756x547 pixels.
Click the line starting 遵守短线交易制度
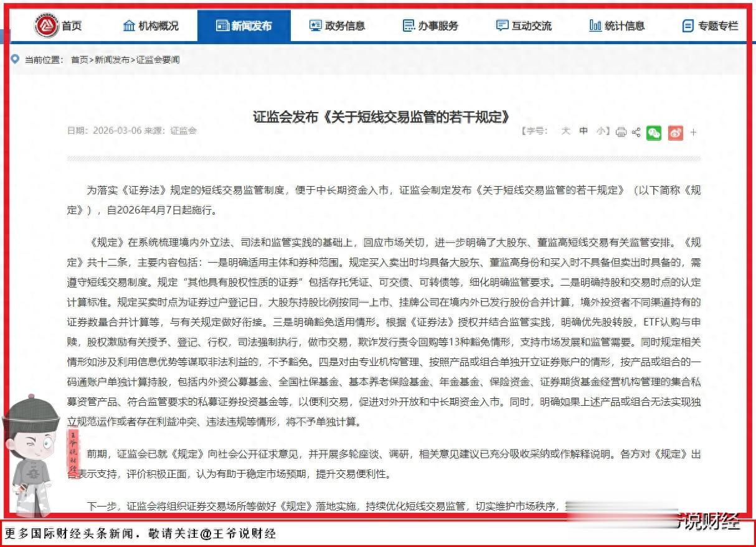click(x=384, y=282)
